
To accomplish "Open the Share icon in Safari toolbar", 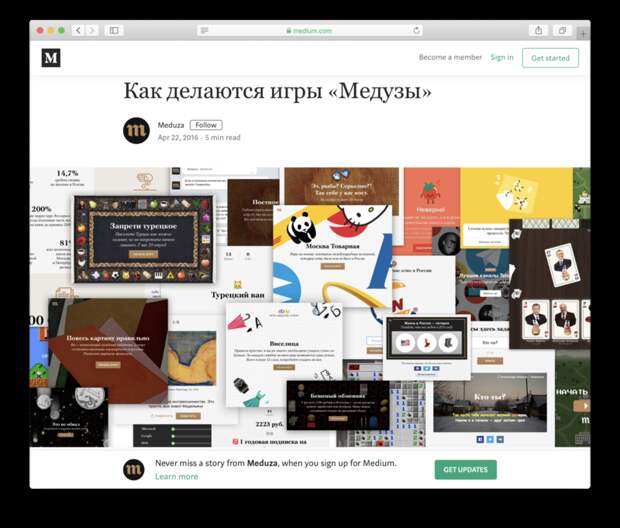I will tap(538, 30).
